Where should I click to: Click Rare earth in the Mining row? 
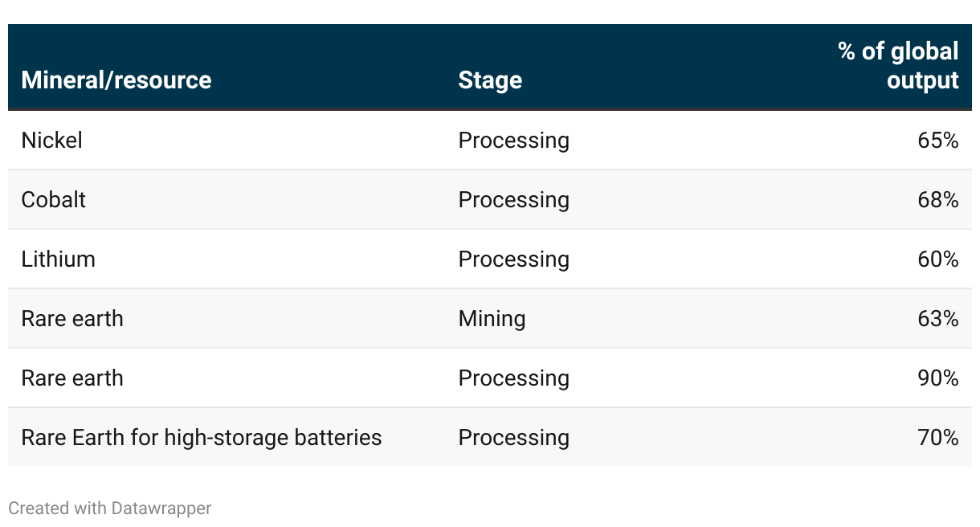pyautogui.click(x=72, y=319)
